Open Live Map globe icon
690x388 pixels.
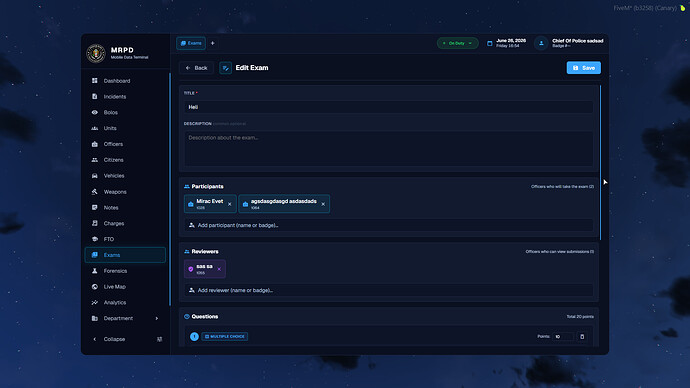95,287
